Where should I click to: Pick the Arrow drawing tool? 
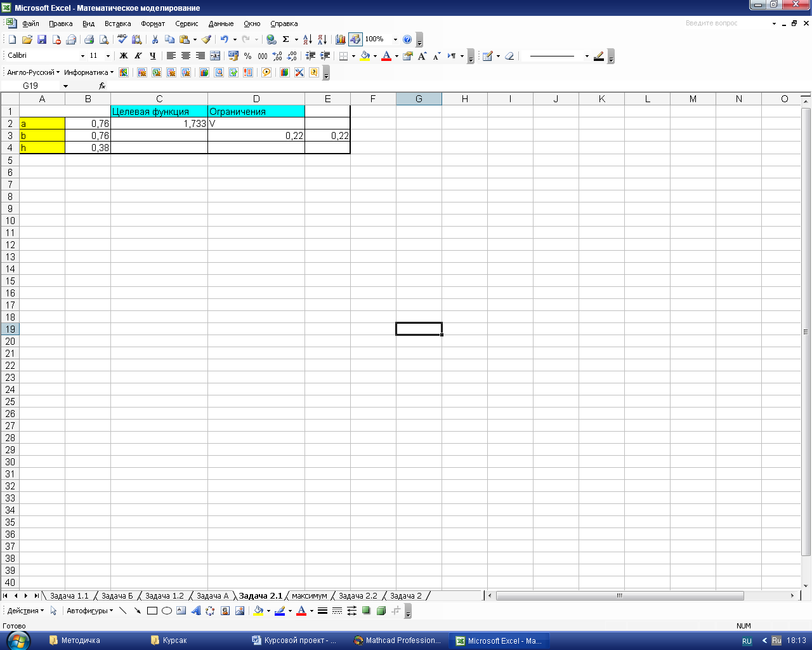coord(138,611)
